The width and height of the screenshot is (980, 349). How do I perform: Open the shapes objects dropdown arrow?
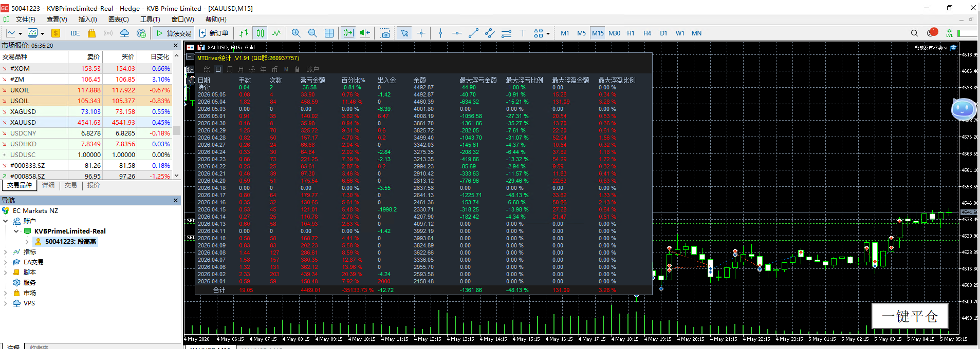pyautogui.click(x=548, y=33)
